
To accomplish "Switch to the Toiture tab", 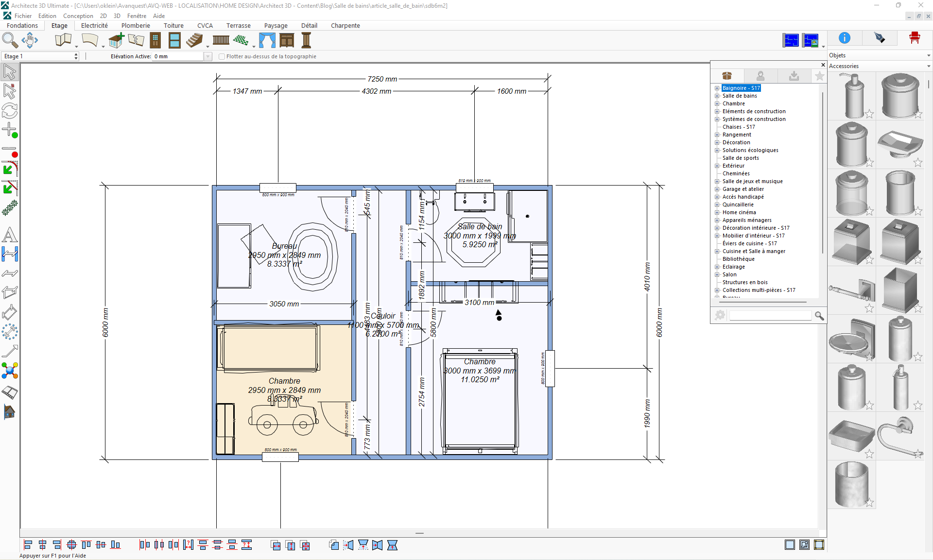I will [173, 26].
